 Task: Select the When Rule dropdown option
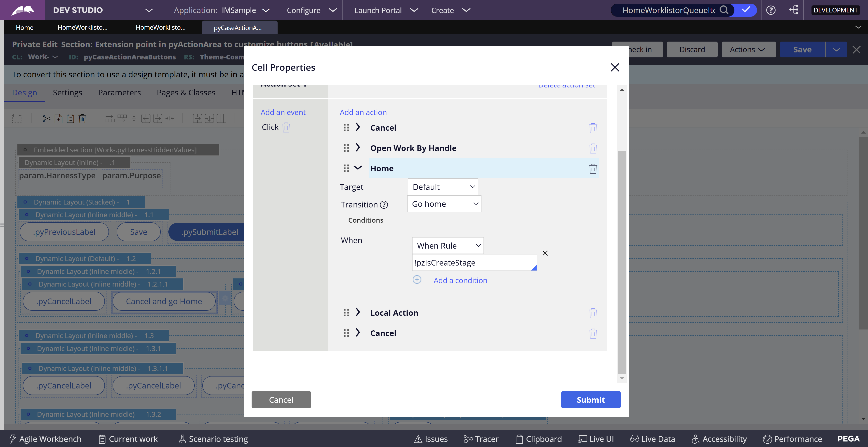[447, 245]
